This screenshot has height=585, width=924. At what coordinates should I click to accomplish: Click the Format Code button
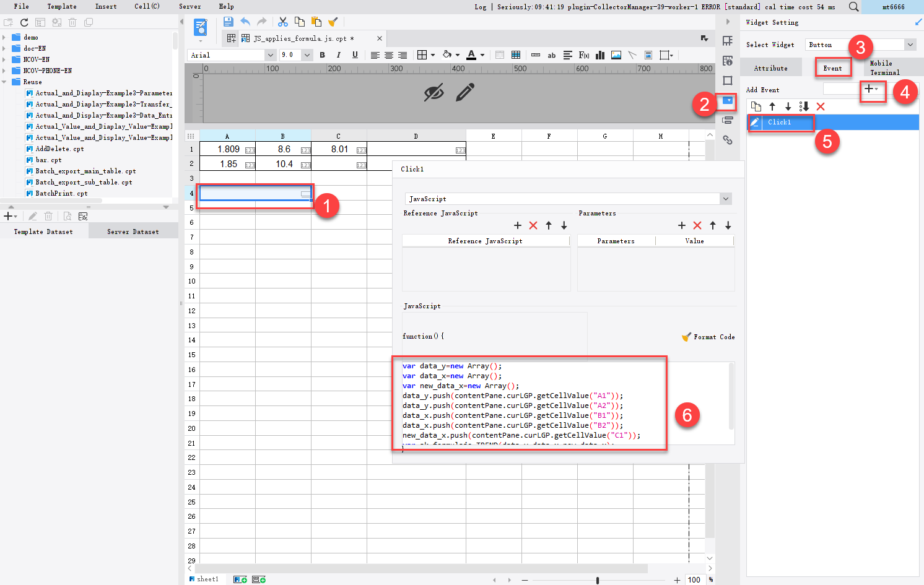pos(708,337)
